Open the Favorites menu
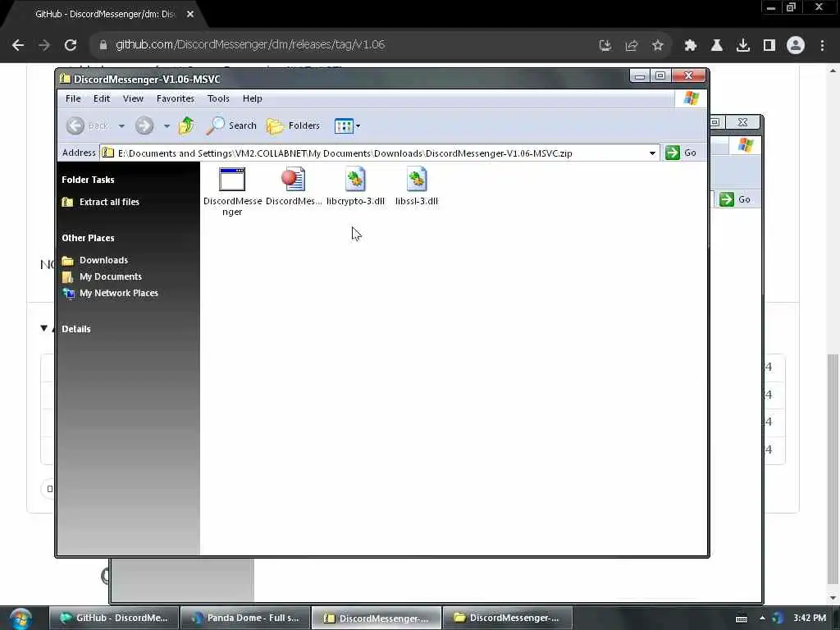The height and width of the screenshot is (630, 840). pos(176,98)
